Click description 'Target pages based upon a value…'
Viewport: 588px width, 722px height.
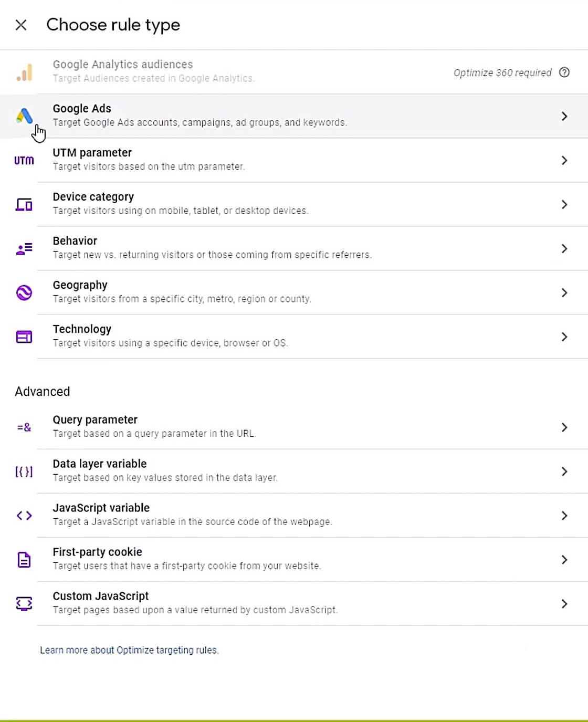coord(195,610)
